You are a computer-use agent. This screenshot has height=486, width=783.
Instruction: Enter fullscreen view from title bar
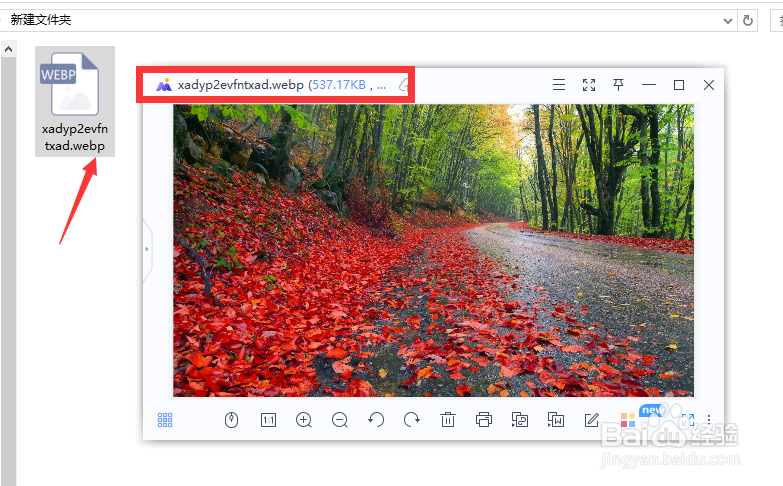(x=589, y=85)
